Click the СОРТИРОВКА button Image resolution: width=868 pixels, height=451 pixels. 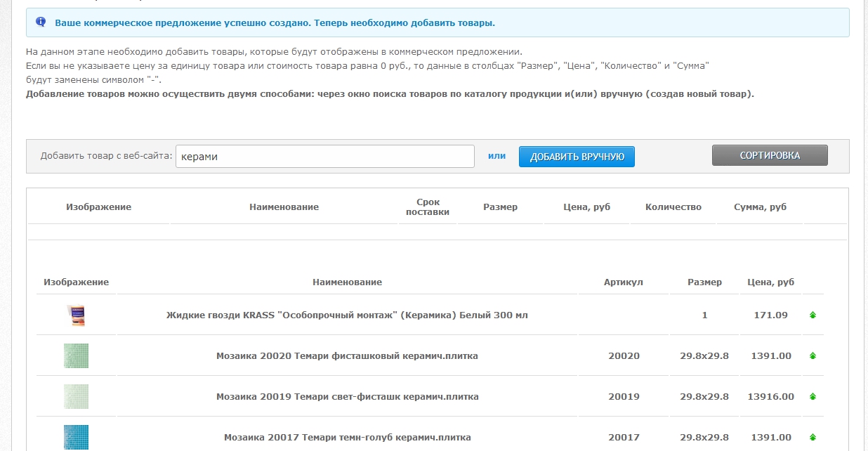[x=770, y=155]
